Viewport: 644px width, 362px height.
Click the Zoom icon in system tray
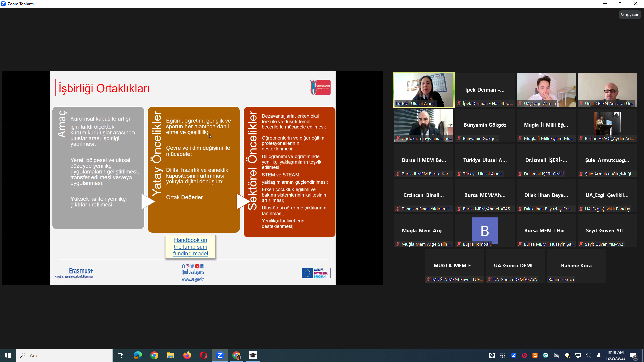tap(513, 355)
